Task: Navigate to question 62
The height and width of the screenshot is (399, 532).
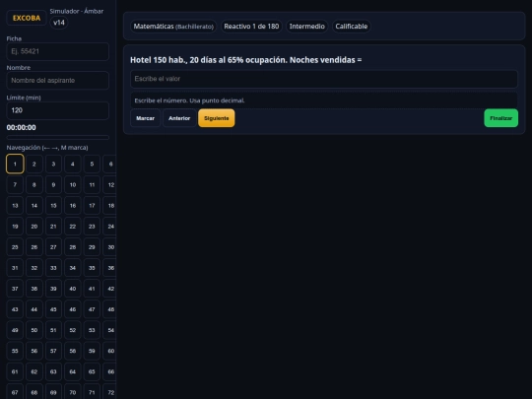Action: (34, 371)
